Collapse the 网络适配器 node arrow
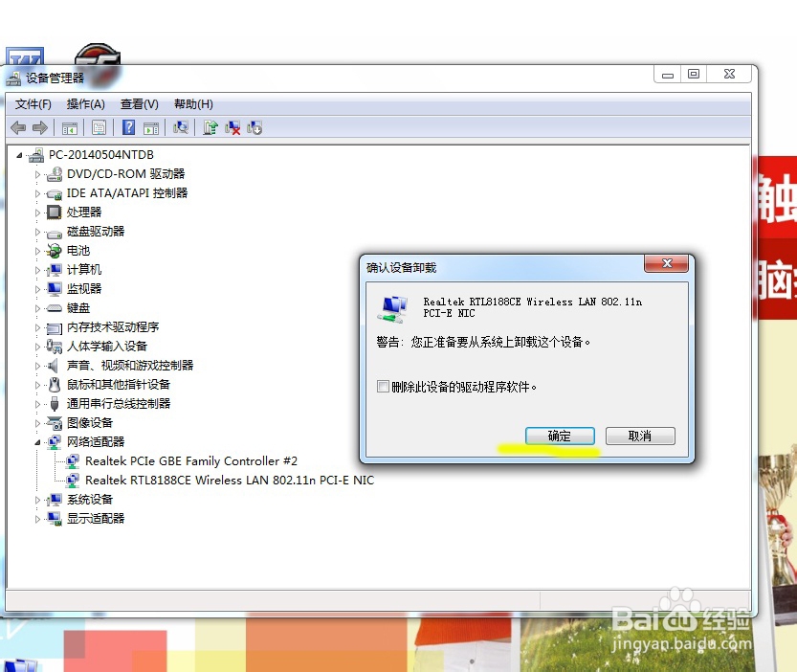Screen dimensions: 797x672 tap(37, 442)
